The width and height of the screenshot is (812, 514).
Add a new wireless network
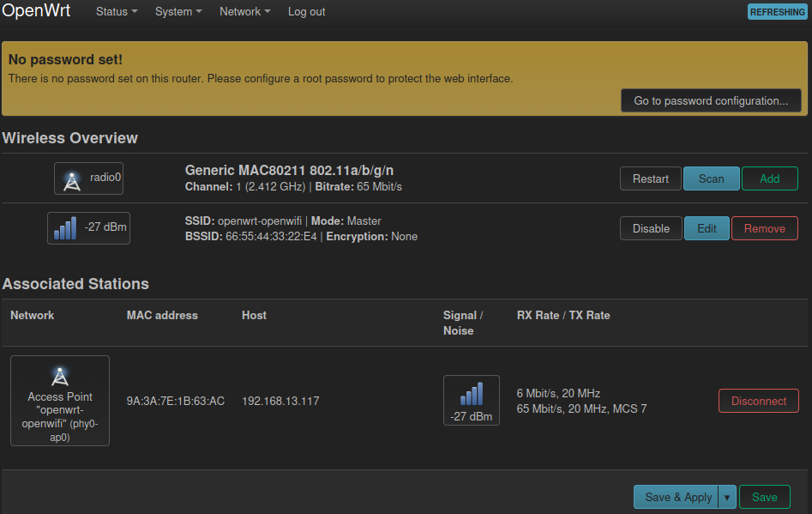[769, 178]
